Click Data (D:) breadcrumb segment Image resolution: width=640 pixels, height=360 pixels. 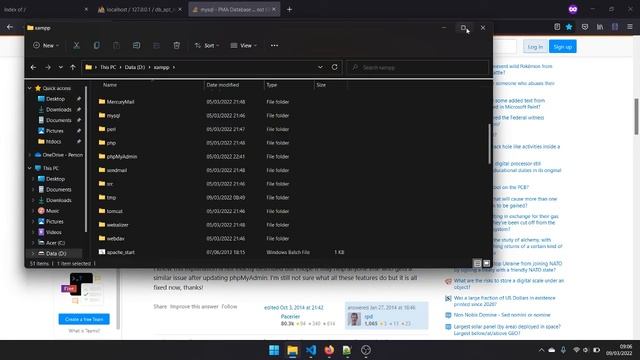(x=135, y=67)
